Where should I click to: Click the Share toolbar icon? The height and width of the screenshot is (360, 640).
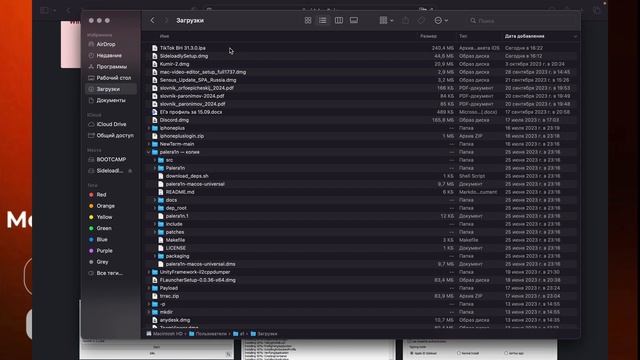click(x=405, y=20)
